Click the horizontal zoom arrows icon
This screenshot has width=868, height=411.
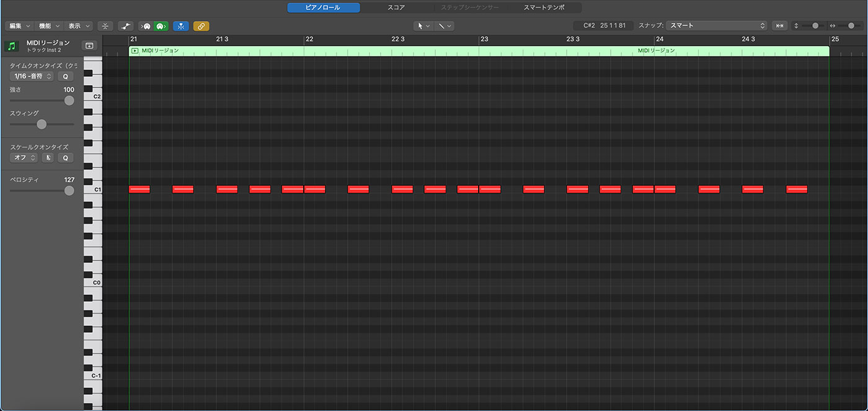pos(833,25)
